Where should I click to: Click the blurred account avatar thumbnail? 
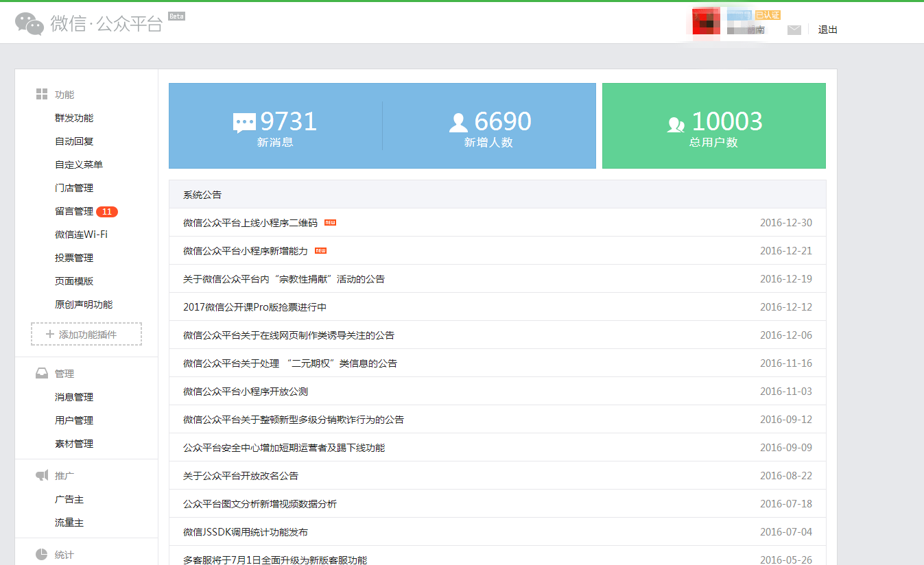pyautogui.click(x=706, y=22)
